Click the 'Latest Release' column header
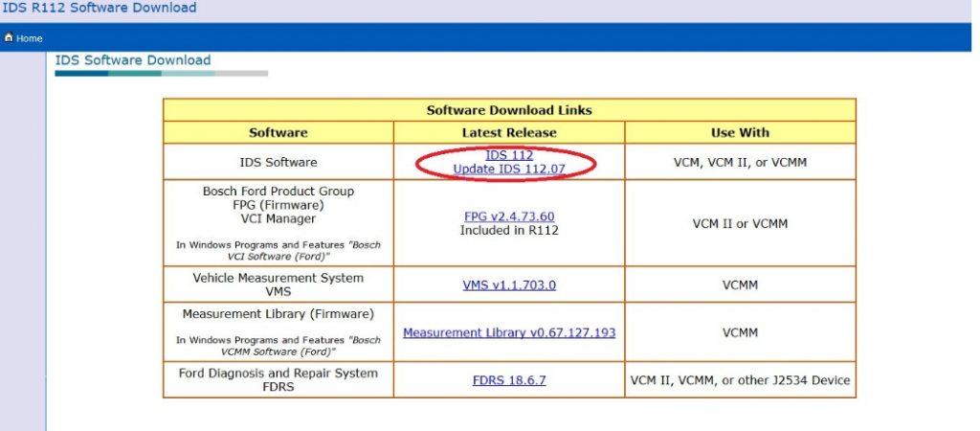Screen dimensions: 980x431 click(509, 132)
